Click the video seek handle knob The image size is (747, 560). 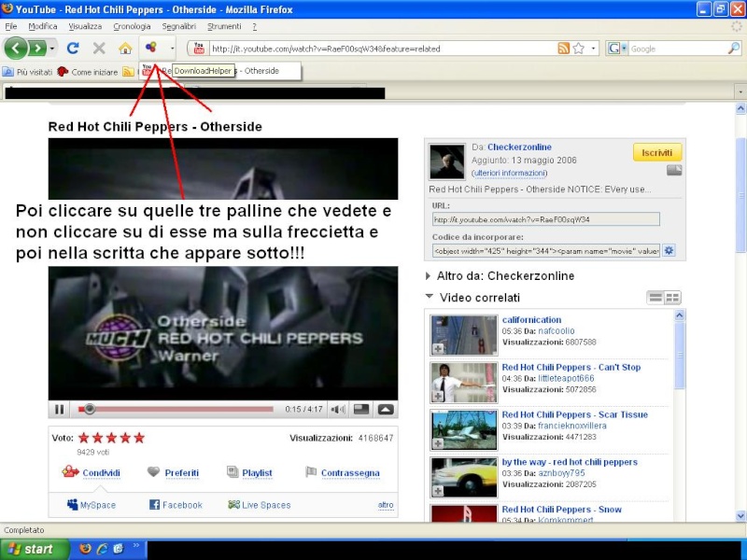coord(89,409)
